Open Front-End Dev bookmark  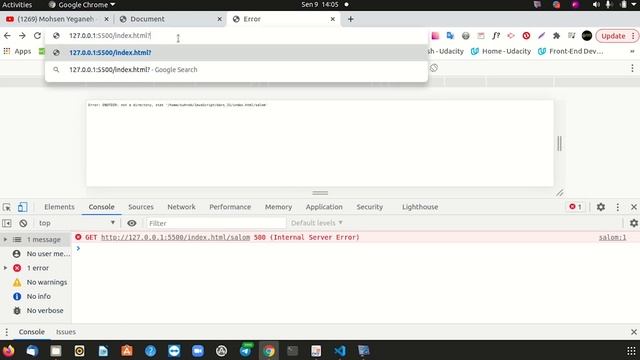[x=570, y=51]
